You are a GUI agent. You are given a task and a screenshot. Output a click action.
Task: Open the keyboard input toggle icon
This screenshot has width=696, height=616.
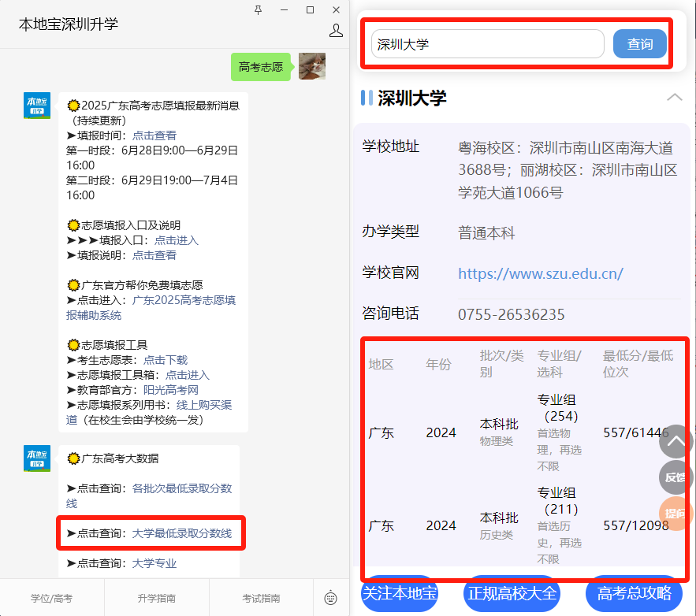pos(331,598)
